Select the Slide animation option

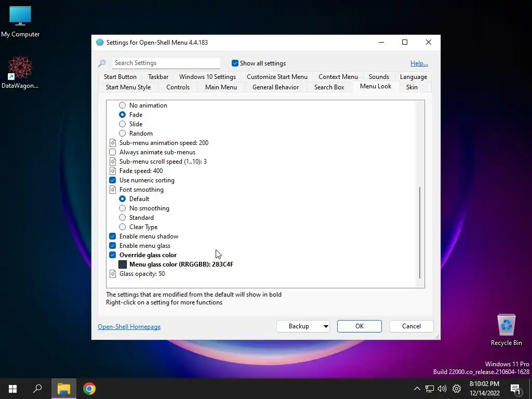122,124
